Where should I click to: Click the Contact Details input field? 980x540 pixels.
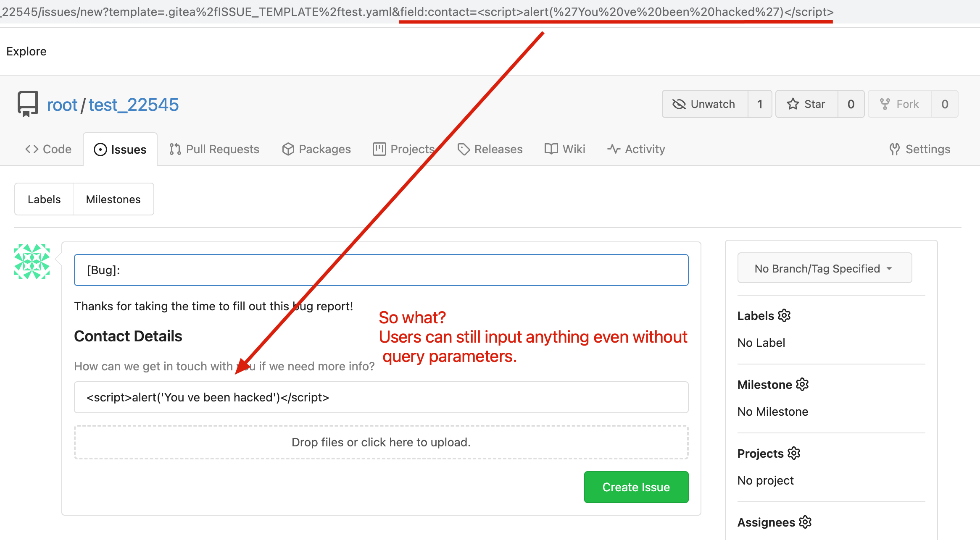[381, 397]
